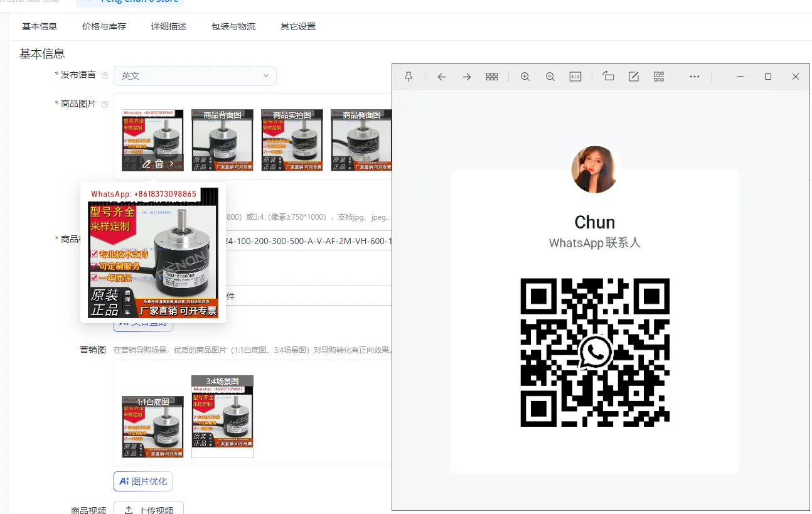This screenshot has height=514, width=812.
Task: Zoom out in the image viewer
Action: (x=550, y=76)
